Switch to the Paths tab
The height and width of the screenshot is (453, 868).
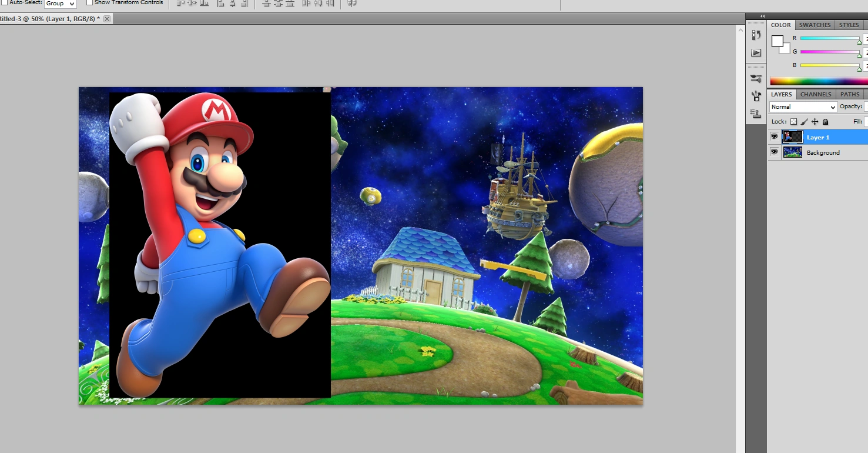(850, 95)
